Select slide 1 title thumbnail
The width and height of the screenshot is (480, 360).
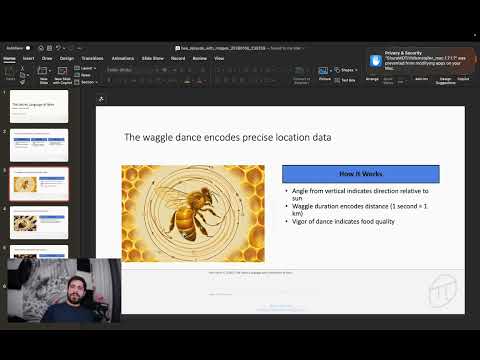[x=39, y=106]
